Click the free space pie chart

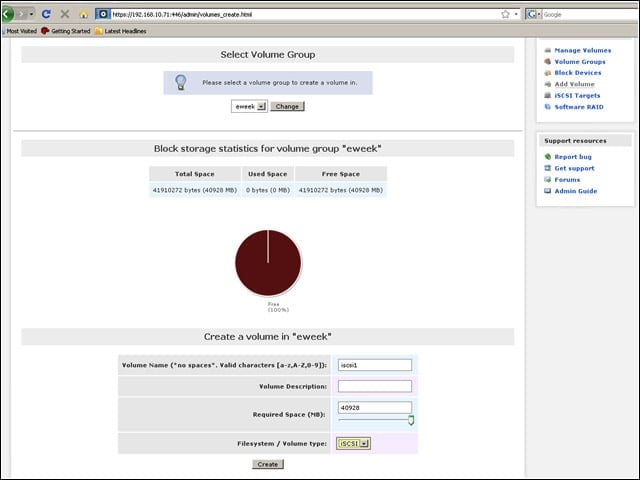(268, 263)
